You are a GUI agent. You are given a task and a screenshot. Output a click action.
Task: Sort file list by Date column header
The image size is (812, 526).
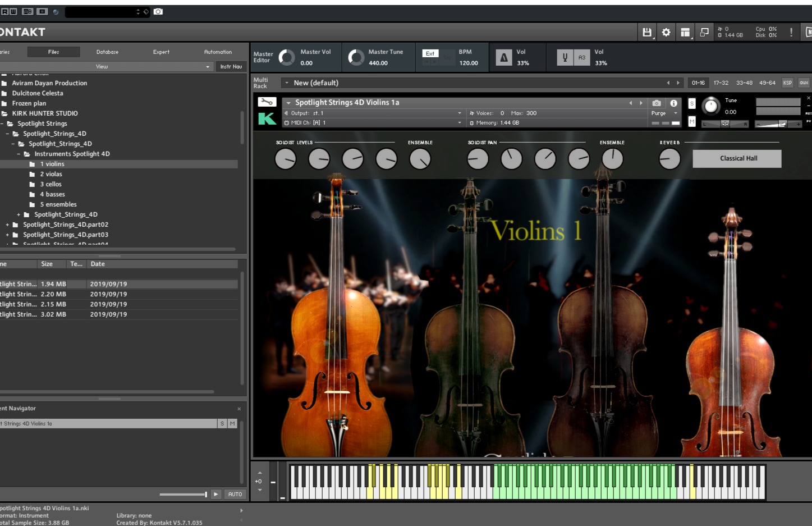(162, 264)
